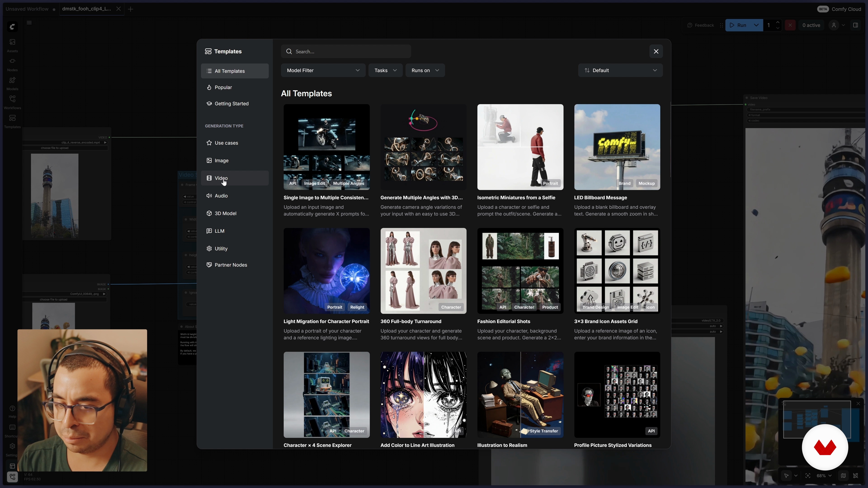Close the dmstk_fooh_clip4 workflow tab
The image size is (868, 488).
[118, 9]
